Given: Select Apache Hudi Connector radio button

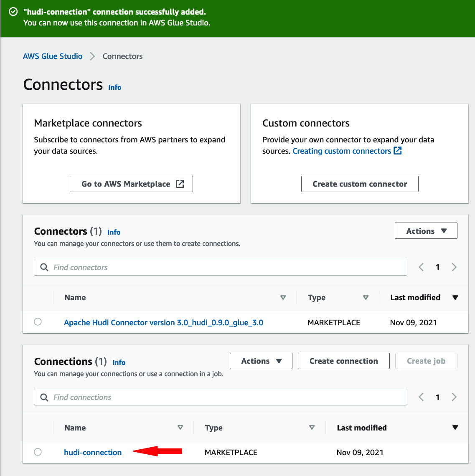Looking at the screenshot, I should click(38, 322).
